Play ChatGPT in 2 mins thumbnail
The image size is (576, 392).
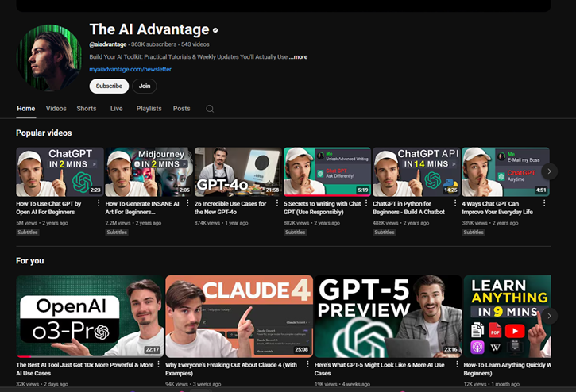[x=60, y=171]
